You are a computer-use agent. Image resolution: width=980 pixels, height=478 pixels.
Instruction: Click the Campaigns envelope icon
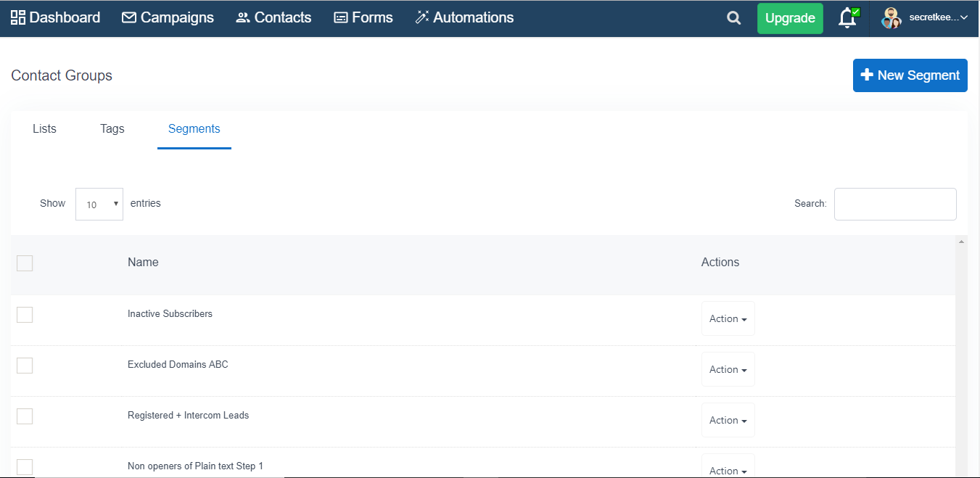coord(129,17)
